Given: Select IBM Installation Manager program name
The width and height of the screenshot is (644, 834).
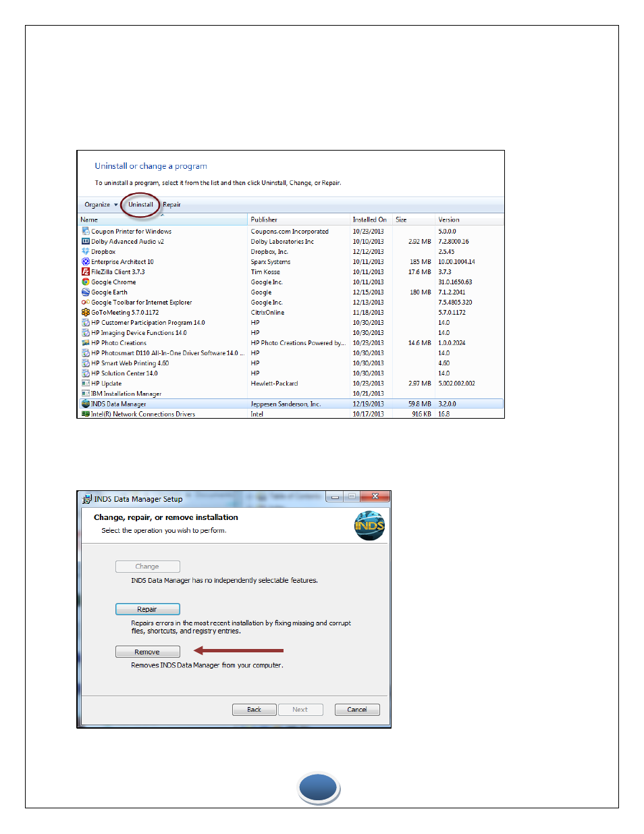Looking at the screenshot, I should [126, 394].
